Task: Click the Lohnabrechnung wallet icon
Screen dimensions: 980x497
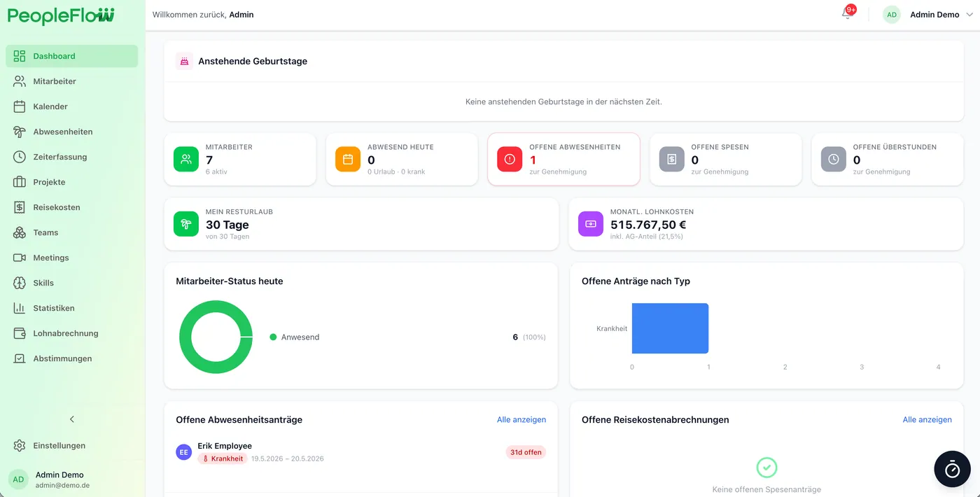Action: (20, 333)
